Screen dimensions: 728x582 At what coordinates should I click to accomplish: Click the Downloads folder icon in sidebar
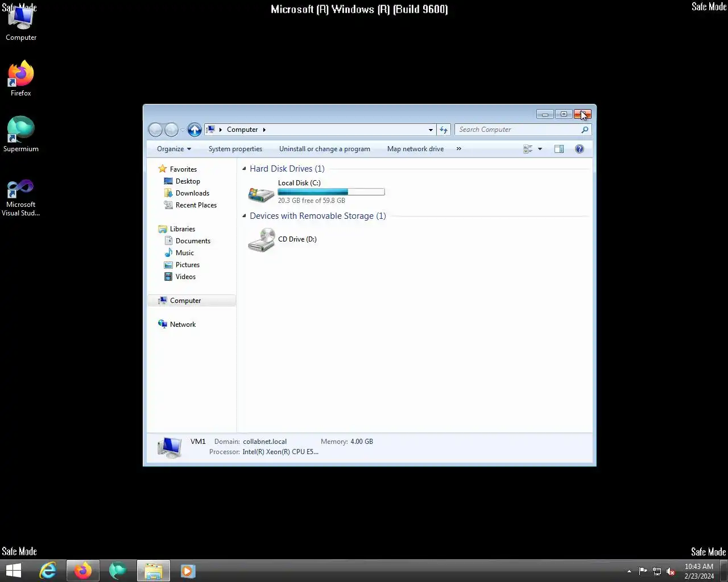168,193
